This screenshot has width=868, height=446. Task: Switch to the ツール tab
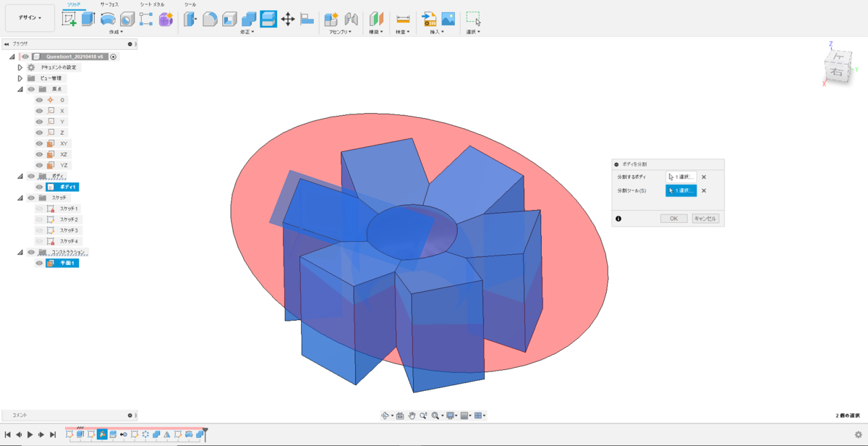pos(190,4)
